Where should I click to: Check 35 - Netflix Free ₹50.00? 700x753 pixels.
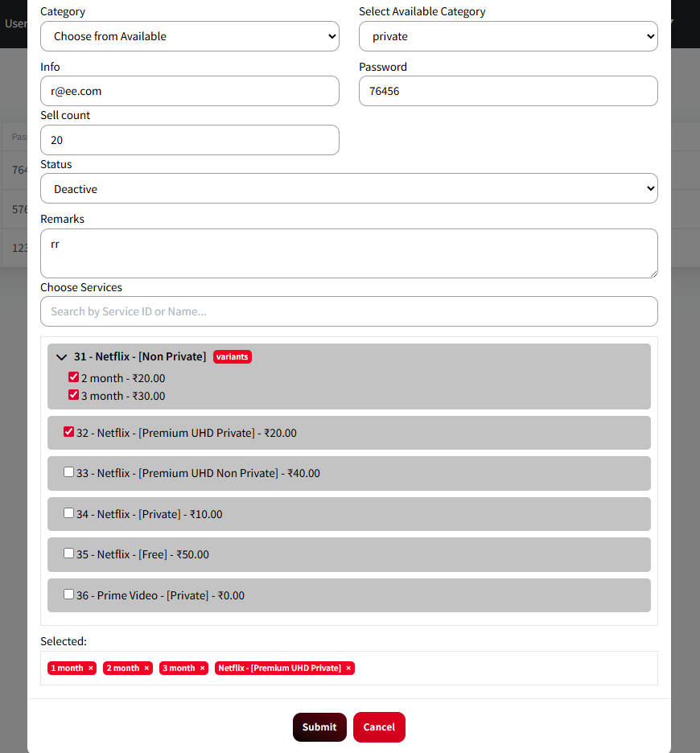coord(68,553)
